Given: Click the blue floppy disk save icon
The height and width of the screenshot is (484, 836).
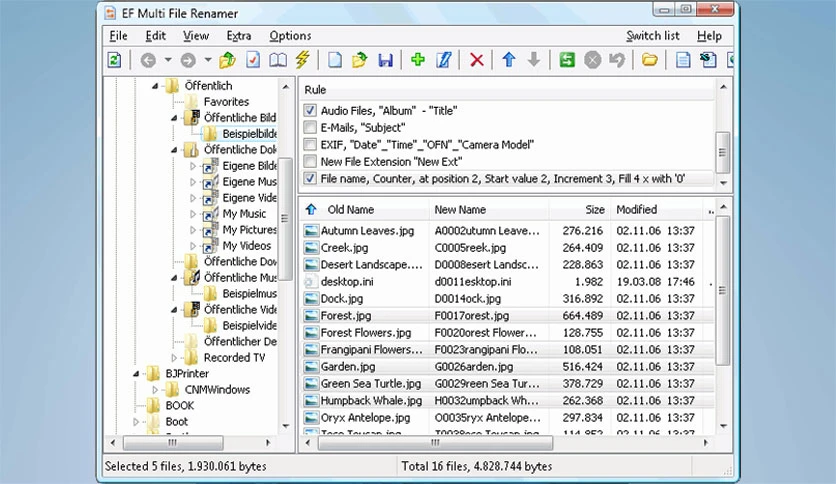Looking at the screenshot, I should (x=385, y=60).
